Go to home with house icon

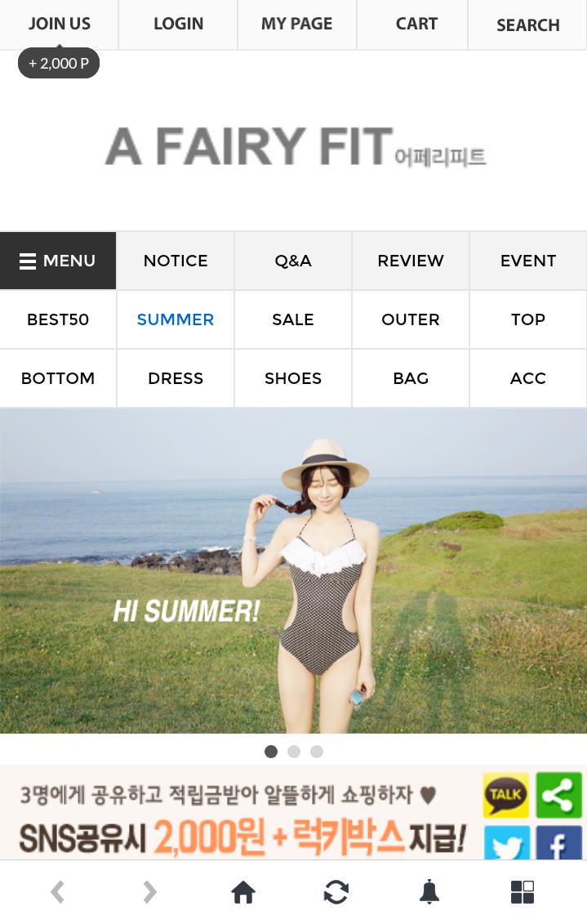[x=243, y=892]
